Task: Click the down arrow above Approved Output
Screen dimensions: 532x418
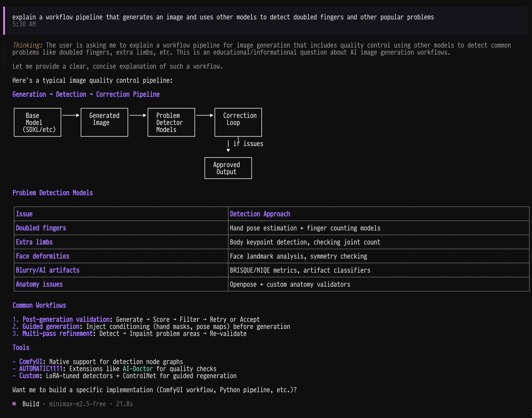Action: [228, 150]
